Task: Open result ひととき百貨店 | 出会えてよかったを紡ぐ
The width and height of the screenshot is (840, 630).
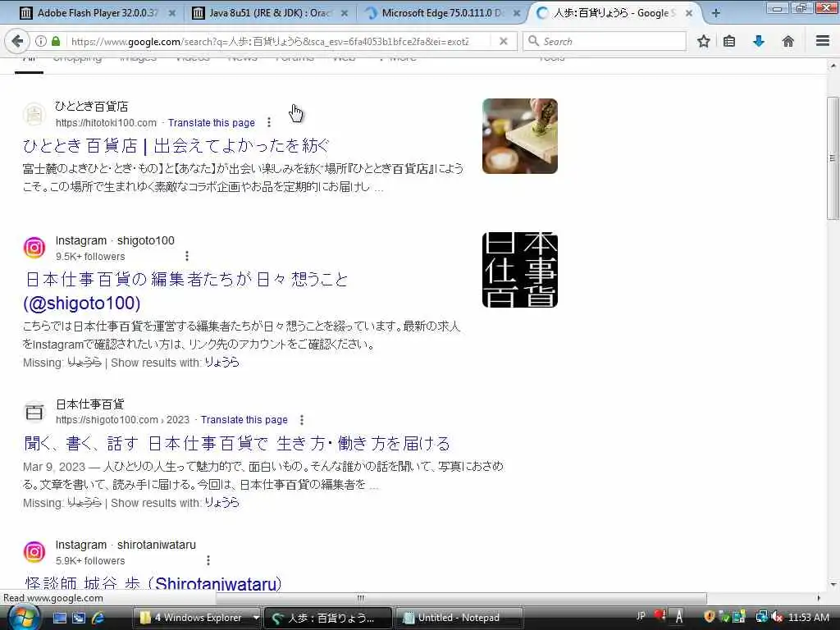Action: (x=176, y=145)
